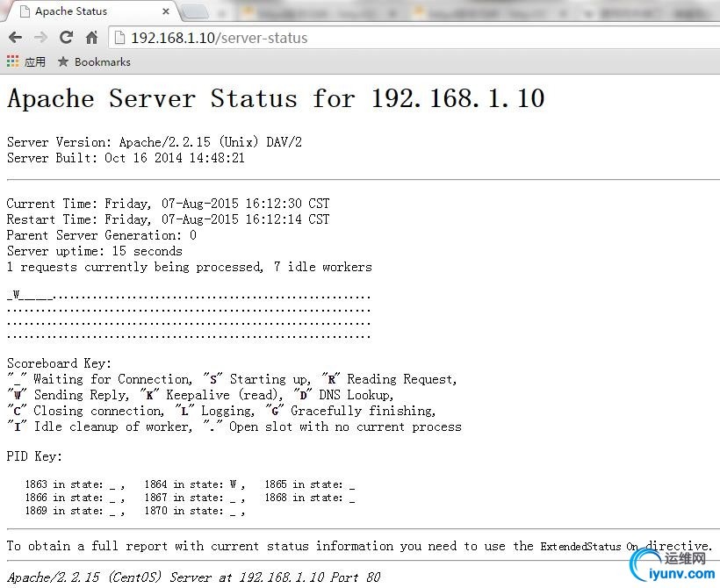Click the 1866 in state entry

(x=75, y=498)
